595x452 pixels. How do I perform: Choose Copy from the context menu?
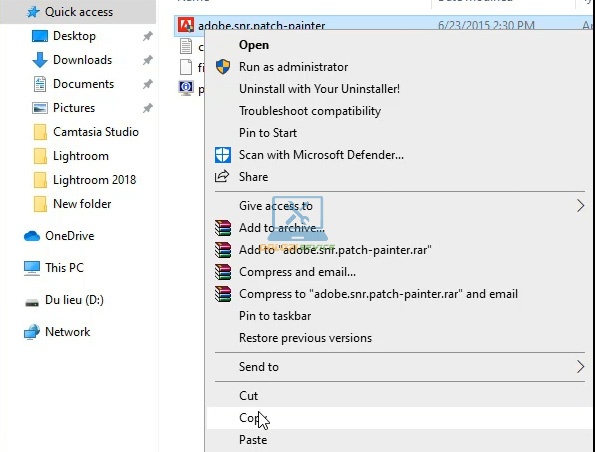click(400, 418)
